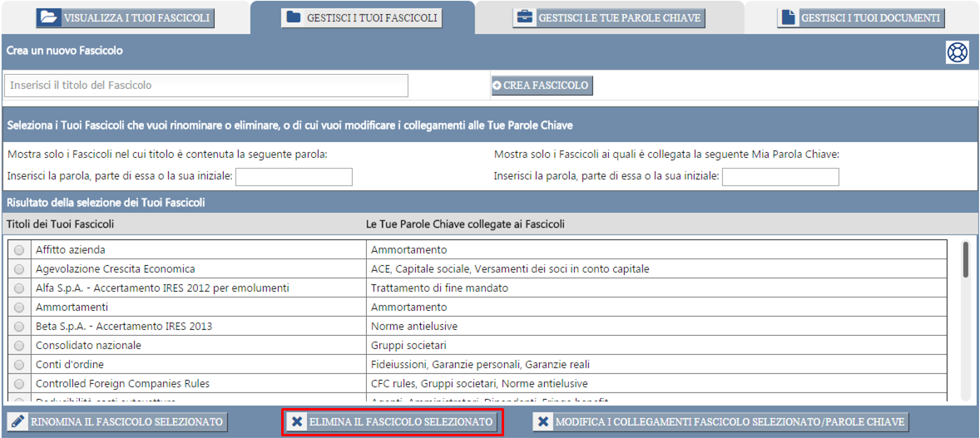This screenshot has width=980, height=438.
Task: Click the new Fascicolo title input field
Action: [x=206, y=86]
